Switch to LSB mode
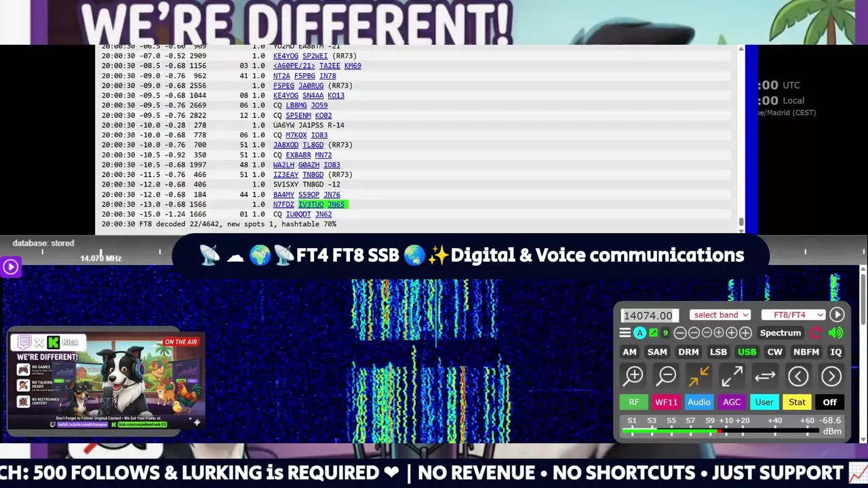Viewport: 868px width, 488px height. (718, 352)
